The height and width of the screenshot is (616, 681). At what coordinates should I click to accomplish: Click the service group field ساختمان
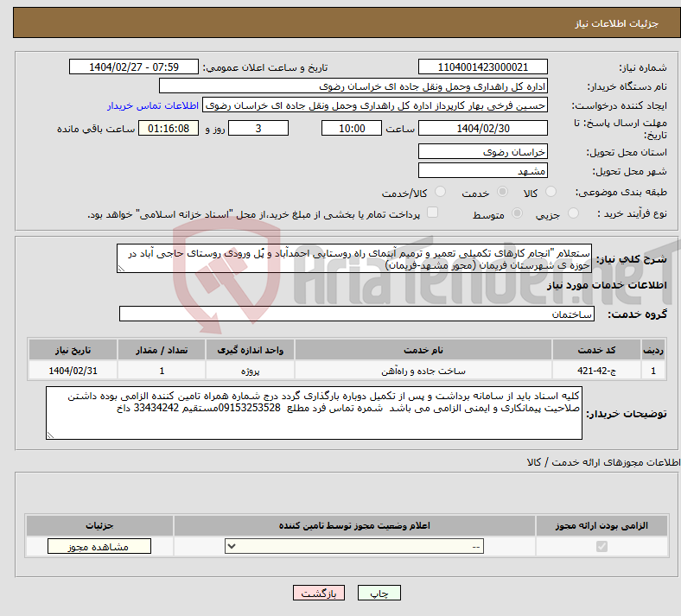pos(357,314)
